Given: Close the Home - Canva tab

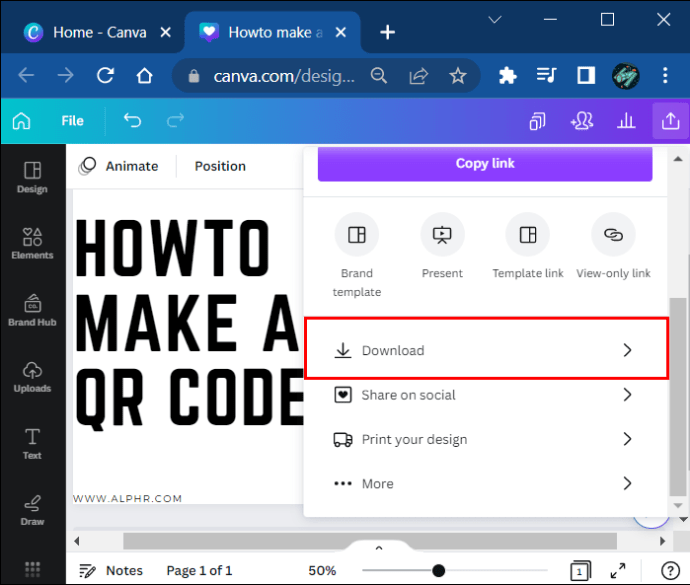Looking at the screenshot, I should tap(165, 32).
